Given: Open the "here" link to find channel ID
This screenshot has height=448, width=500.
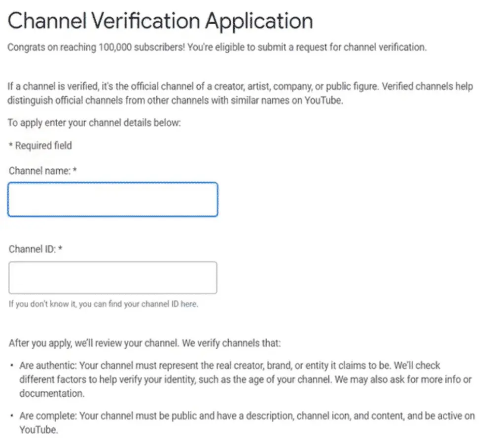Looking at the screenshot, I should tap(189, 304).
